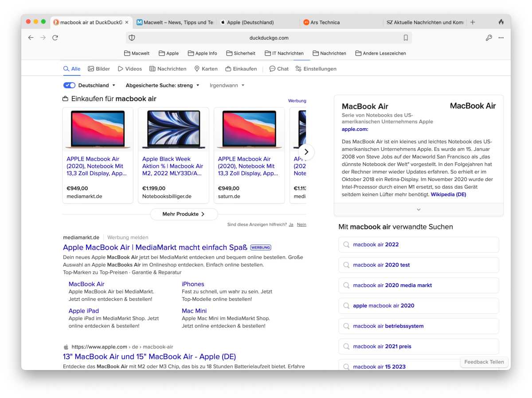The height and width of the screenshot is (398, 532).
Task: Open apple.com link in info panel
Action: coord(355,129)
